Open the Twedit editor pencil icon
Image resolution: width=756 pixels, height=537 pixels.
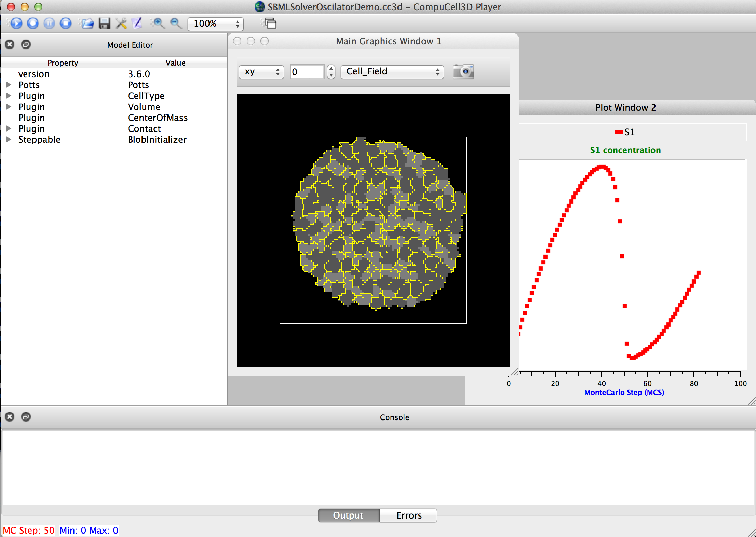point(137,23)
